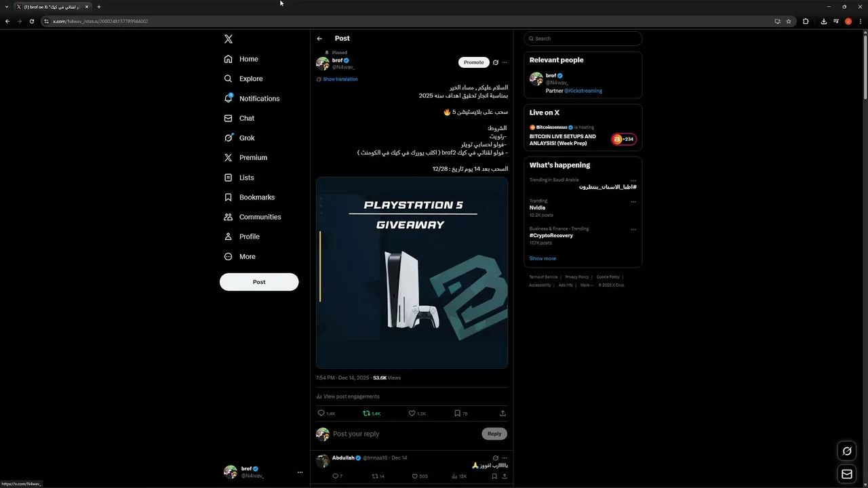
Task: Click the Grok icon on Abdullah's comment
Action: [496, 458]
